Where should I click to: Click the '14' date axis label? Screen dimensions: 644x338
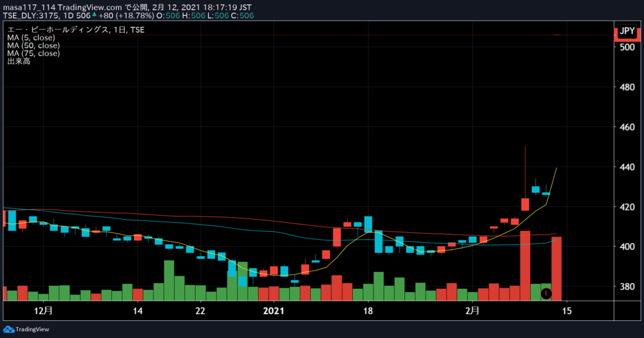(x=138, y=311)
